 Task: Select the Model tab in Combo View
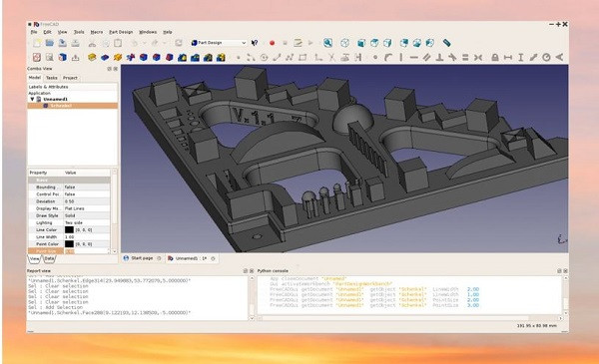(x=35, y=78)
